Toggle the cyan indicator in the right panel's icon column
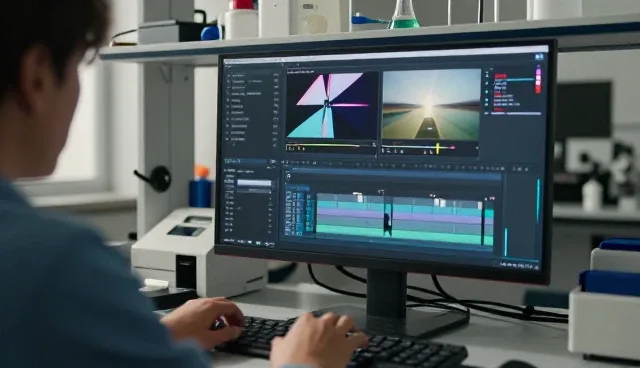Viewport: 640px width, 368px height. pyautogui.click(x=487, y=92)
